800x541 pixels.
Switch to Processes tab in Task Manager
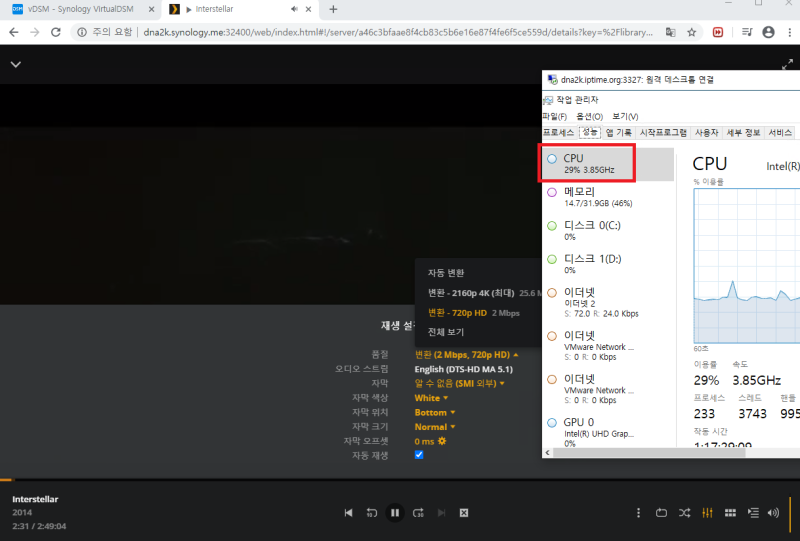559,133
